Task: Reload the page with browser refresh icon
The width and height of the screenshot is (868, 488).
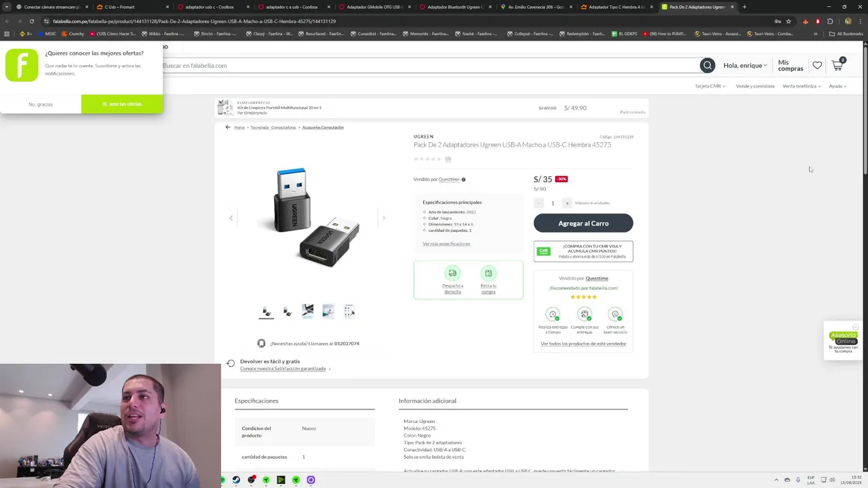Action: click(31, 21)
